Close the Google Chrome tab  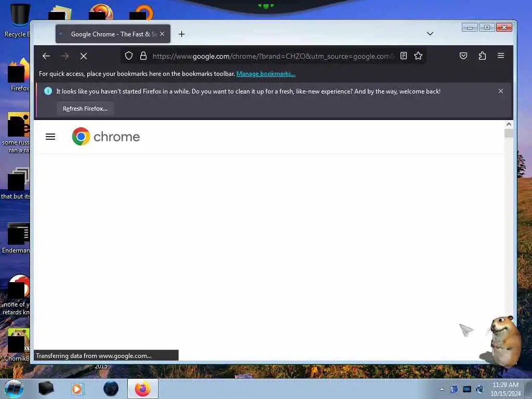point(162,34)
